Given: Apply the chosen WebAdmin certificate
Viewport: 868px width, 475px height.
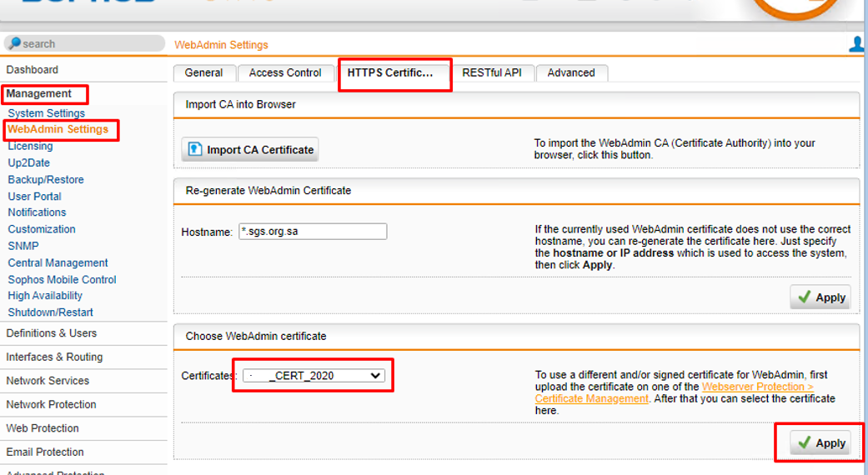Looking at the screenshot, I should click(x=820, y=443).
